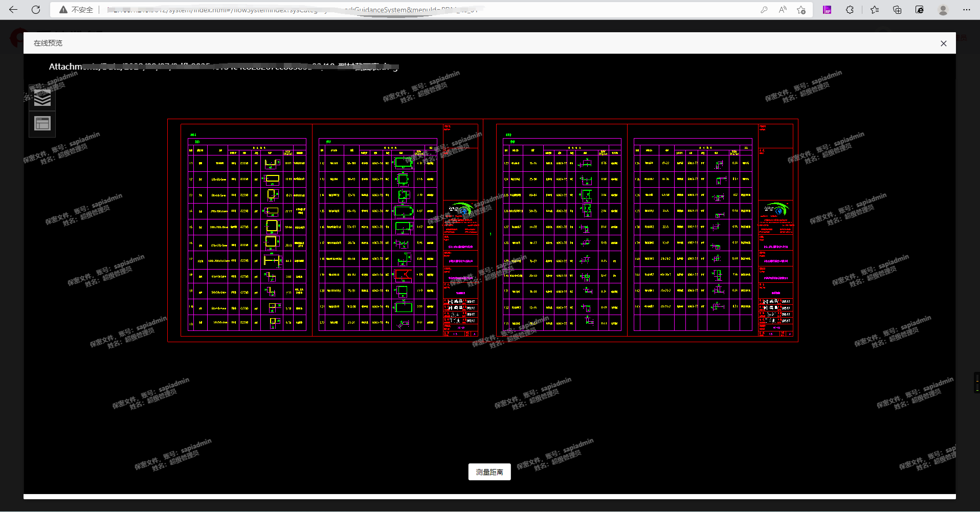The image size is (980, 512).
Task: Open the browser collections icon
Action: [x=897, y=10]
